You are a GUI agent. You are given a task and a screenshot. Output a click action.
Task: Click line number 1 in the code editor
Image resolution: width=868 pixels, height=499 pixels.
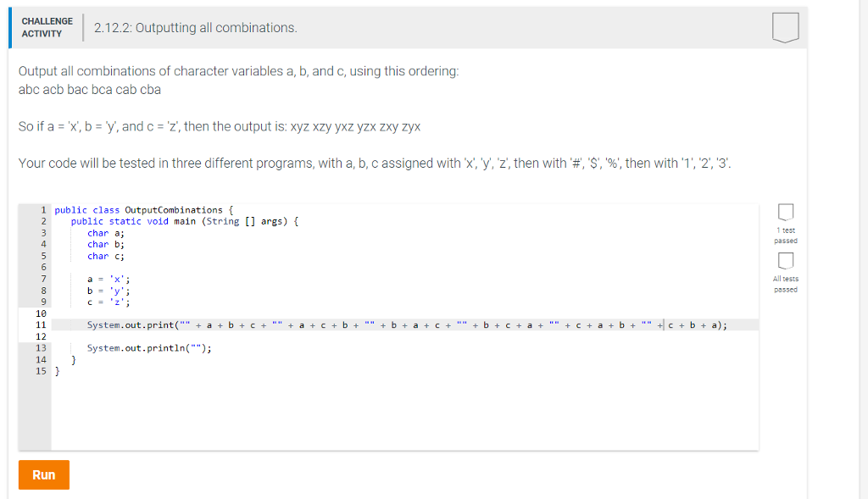coord(43,209)
